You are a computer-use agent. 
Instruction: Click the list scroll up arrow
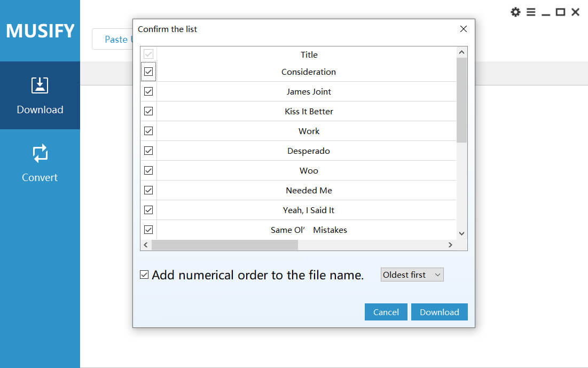(461, 52)
